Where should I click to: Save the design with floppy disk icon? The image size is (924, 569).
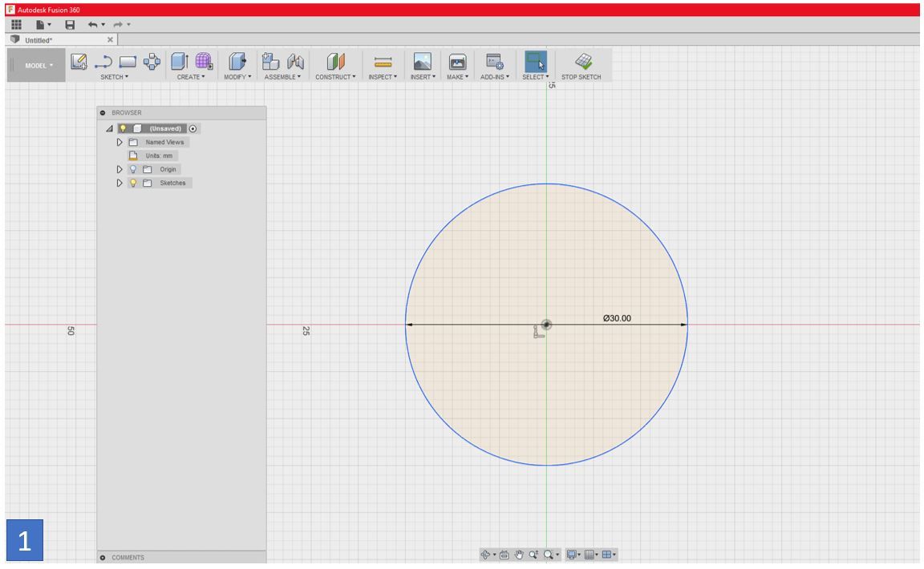[70, 25]
